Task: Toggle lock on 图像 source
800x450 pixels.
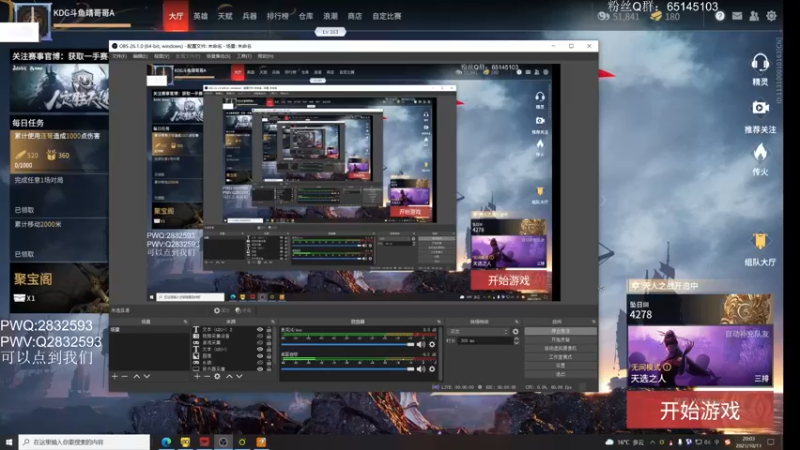Action: tap(269, 356)
